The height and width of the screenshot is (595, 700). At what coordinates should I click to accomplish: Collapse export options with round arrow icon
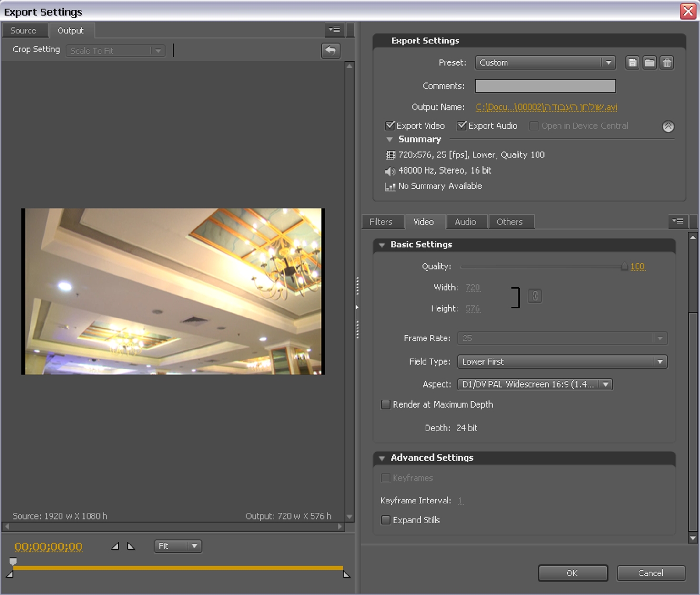(668, 126)
